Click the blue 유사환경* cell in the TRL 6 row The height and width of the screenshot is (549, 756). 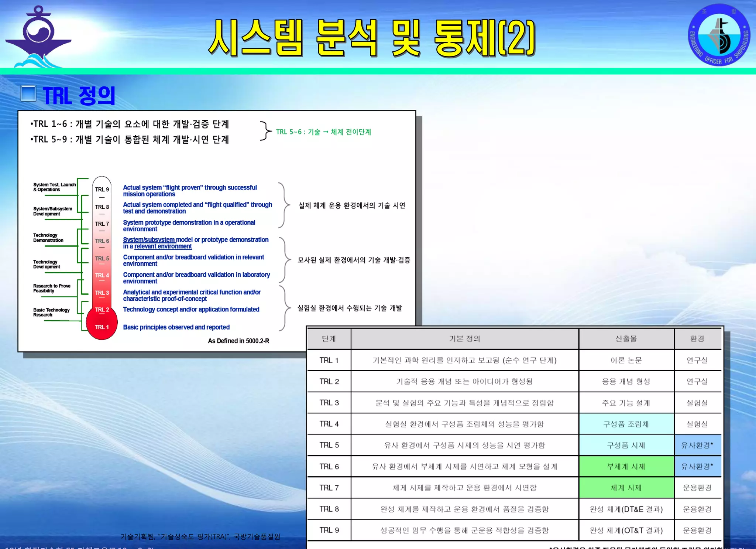pos(698,467)
